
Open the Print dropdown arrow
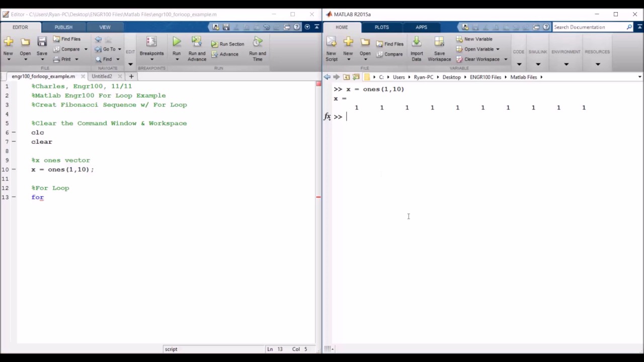tap(76, 59)
